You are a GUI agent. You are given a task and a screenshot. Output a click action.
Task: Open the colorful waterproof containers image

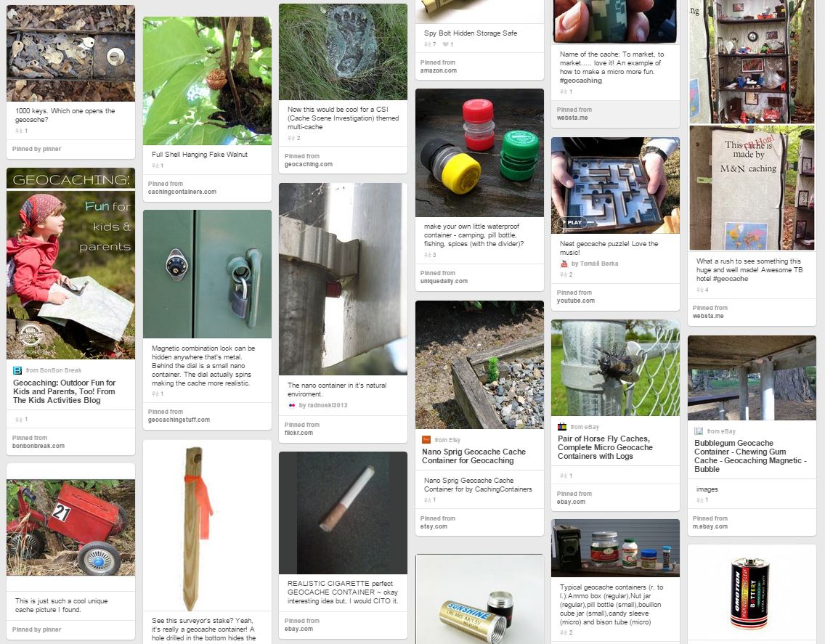pos(479,152)
